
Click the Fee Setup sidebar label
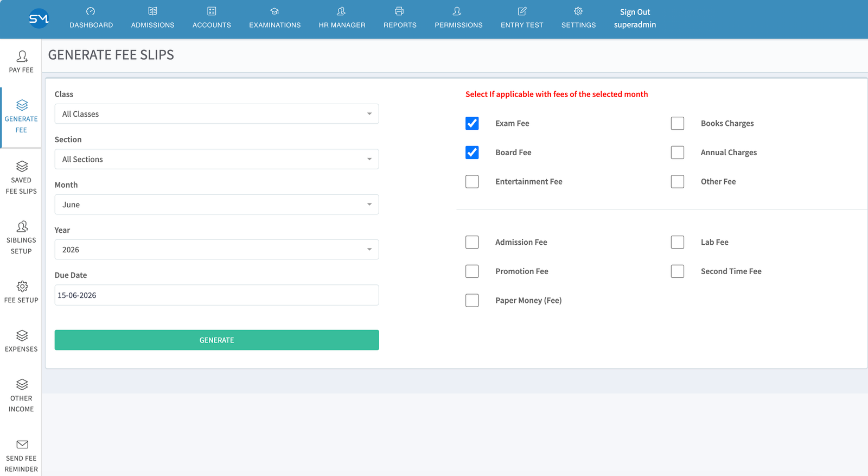[21, 300]
